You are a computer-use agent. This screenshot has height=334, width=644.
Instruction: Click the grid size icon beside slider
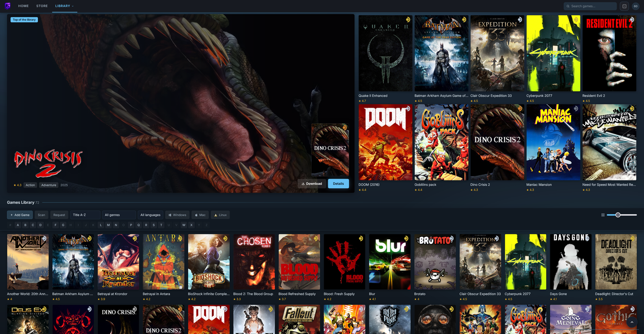click(x=603, y=215)
